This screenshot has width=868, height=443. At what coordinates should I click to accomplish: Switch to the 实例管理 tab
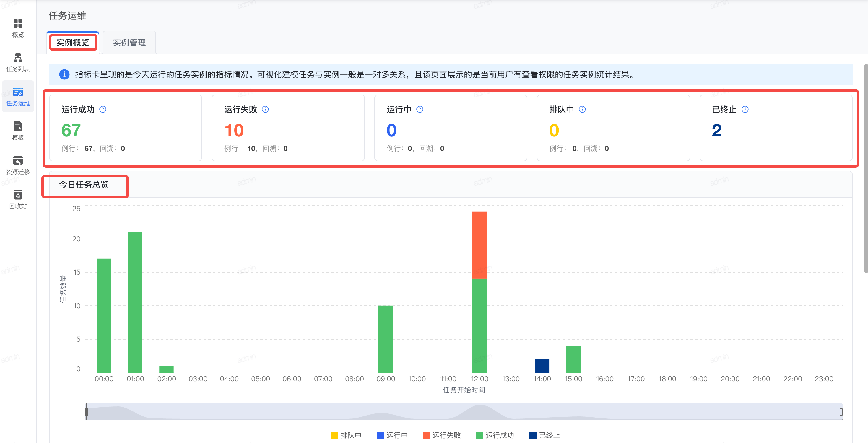(129, 43)
